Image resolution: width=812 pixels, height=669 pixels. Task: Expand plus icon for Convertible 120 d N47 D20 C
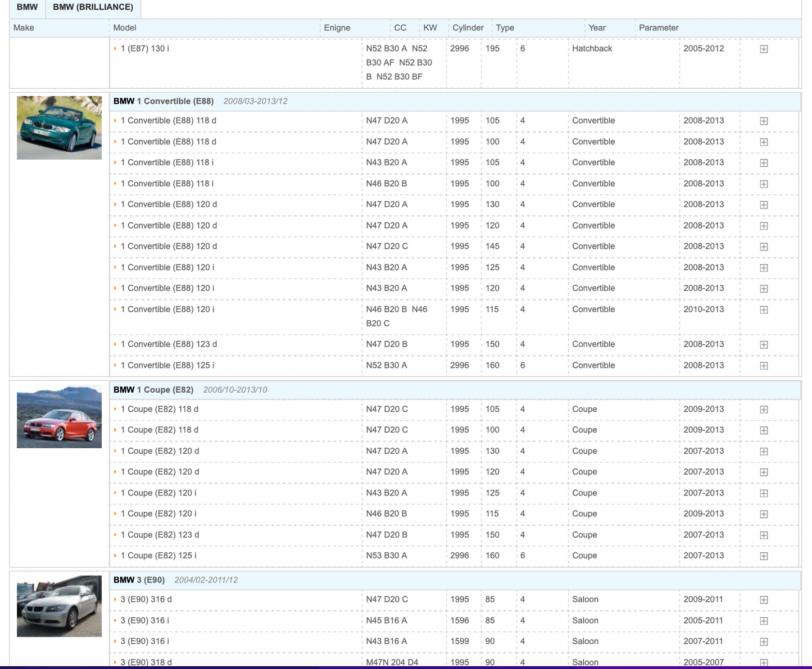tap(764, 247)
